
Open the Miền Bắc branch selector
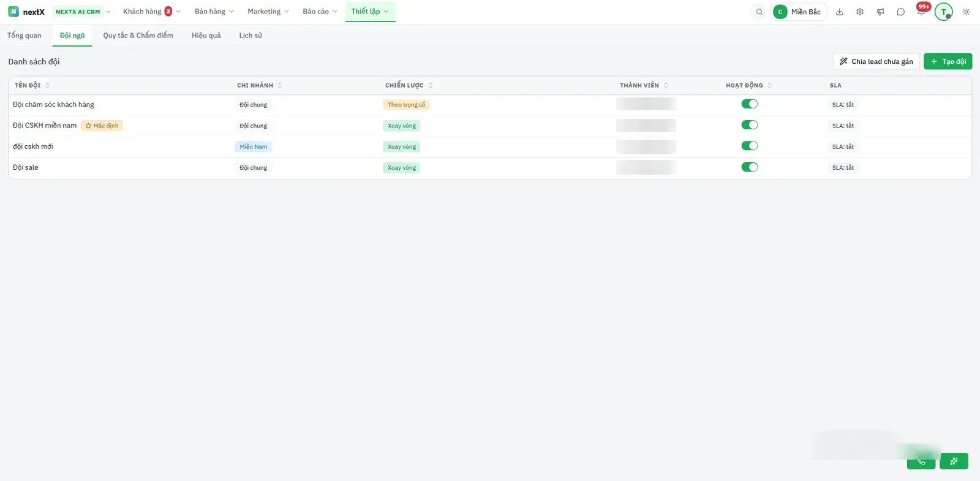point(799,12)
